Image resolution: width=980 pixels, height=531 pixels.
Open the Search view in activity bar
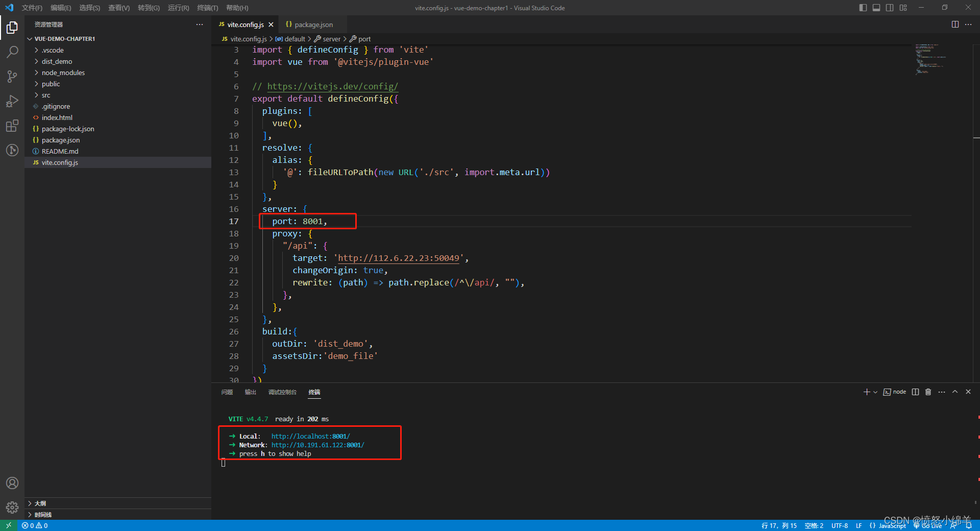pyautogui.click(x=12, y=52)
